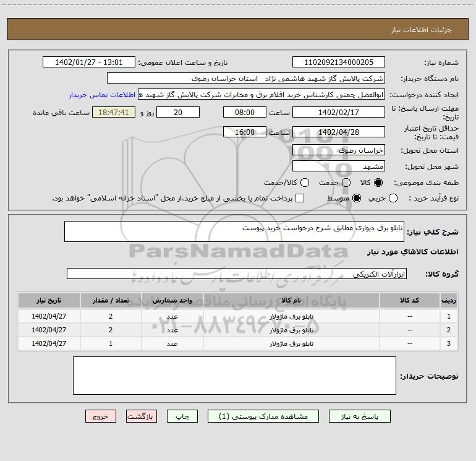
Task: Click the نام کالا column header
Action: pos(291,301)
